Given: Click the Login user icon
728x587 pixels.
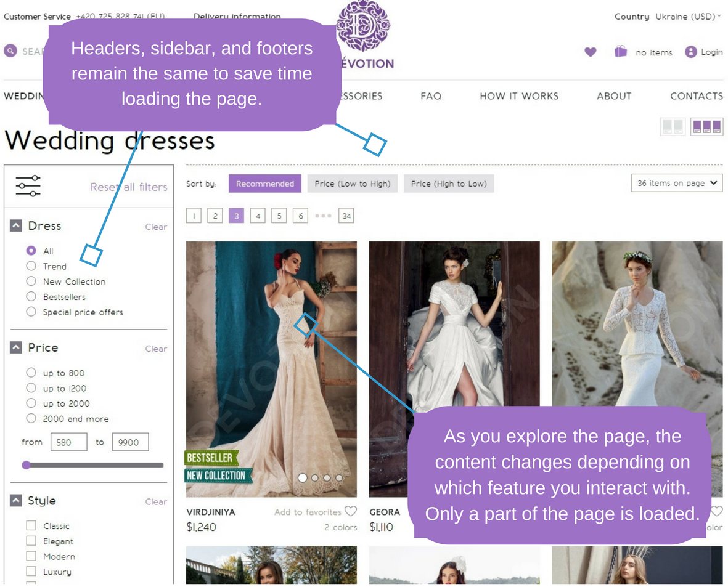Looking at the screenshot, I should 690,52.
